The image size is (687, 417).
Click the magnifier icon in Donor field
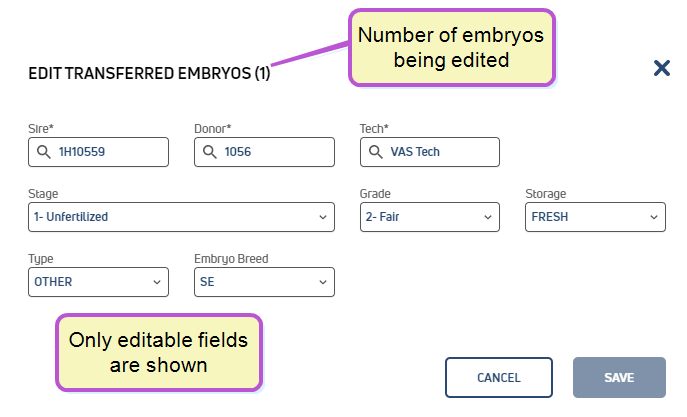(209, 152)
